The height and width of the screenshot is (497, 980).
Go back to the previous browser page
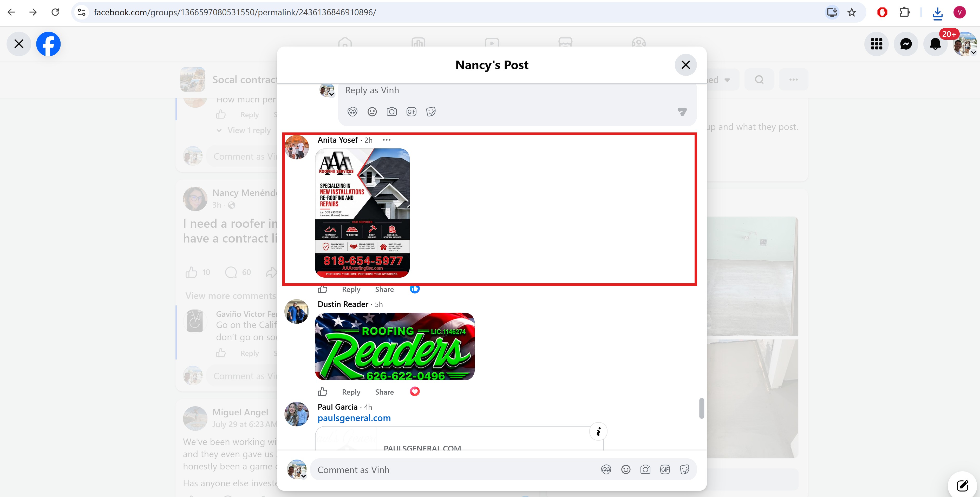pos(11,12)
